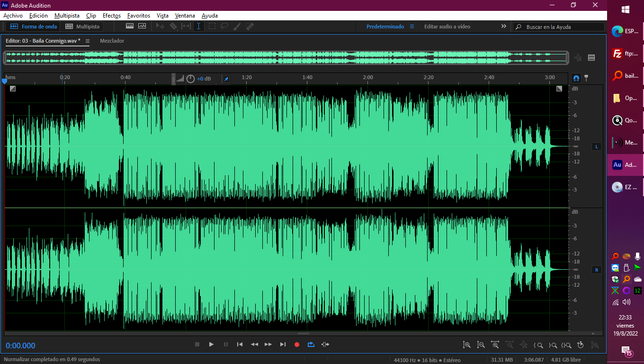Toggle the pin on the gain HUD
This screenshot has width=644, height=364.
226,79
